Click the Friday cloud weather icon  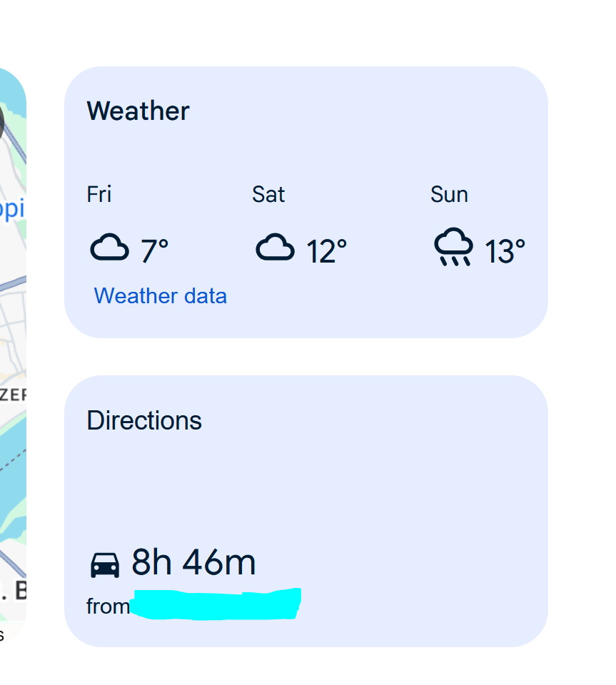[x=109, y=249]
